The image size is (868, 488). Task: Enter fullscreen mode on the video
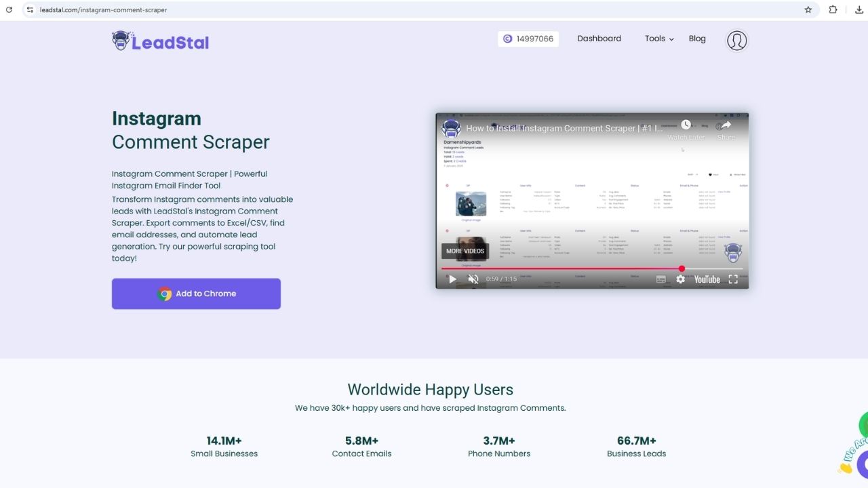coord(733,279)
